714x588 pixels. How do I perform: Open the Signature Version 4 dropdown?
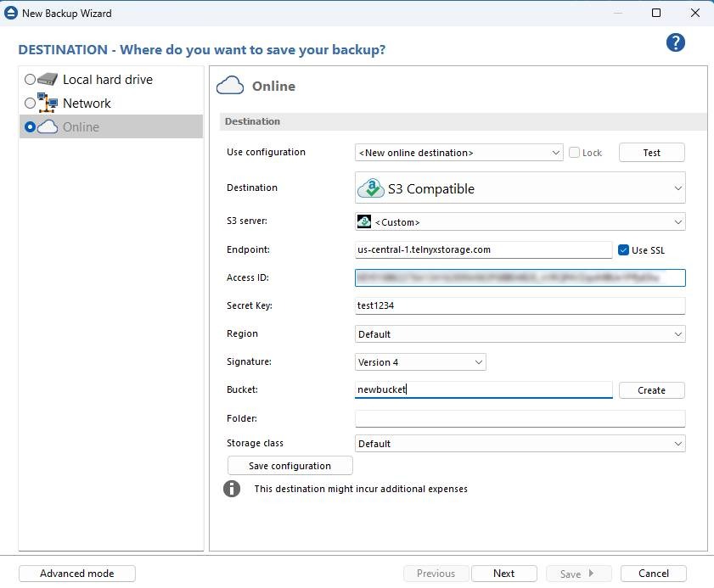[x=420, y=362]
